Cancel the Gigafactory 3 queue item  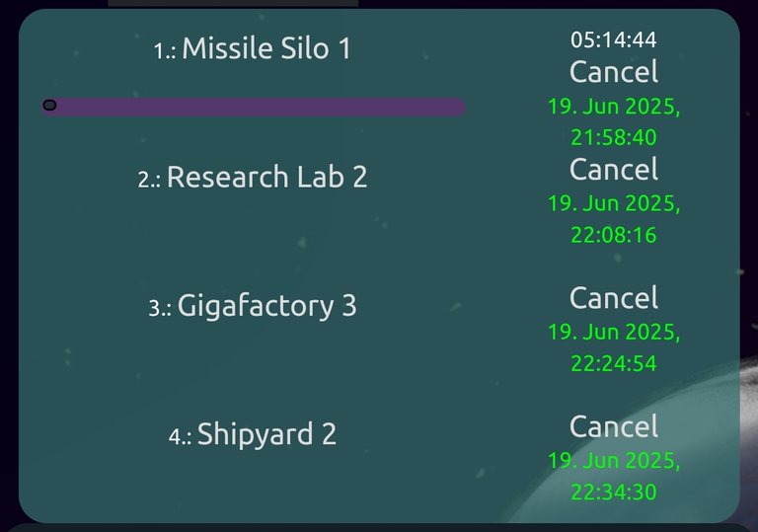point(614,297)
